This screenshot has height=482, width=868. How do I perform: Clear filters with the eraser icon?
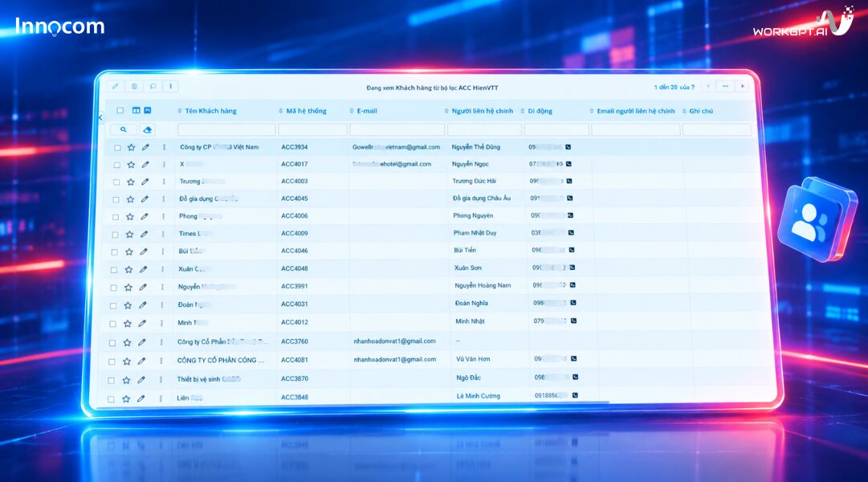[x=147, y=129]
